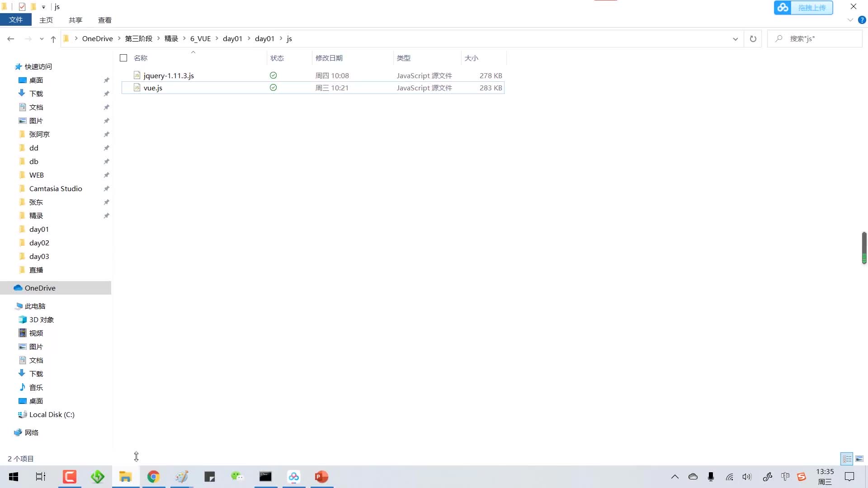The height and width of the screenshot is (488, 868).
Task: Open the 文件 menu tab
Action: (16, 20)
